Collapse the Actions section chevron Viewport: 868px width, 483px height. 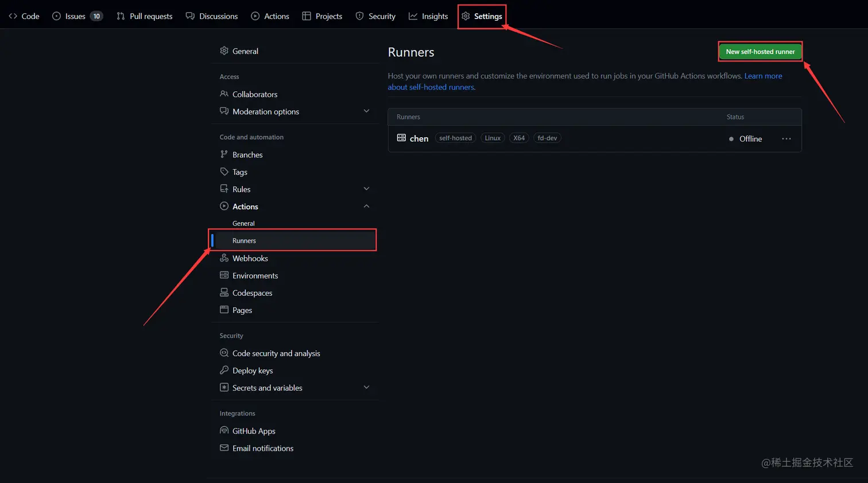(366, 206)
